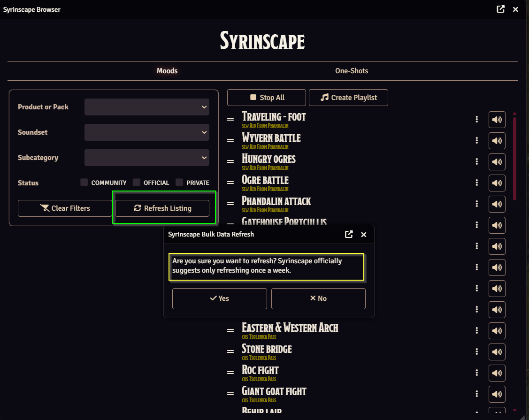This screenshot has height=420, width=529.
Task: Select the "Stone bridge" title text
Action: [267, 349]
